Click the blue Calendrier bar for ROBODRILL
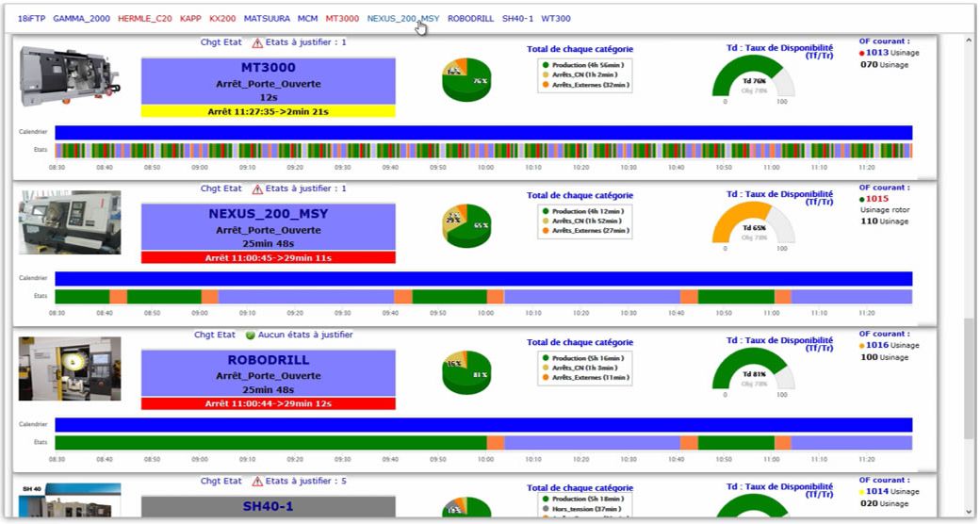 [x=482, y=425]
